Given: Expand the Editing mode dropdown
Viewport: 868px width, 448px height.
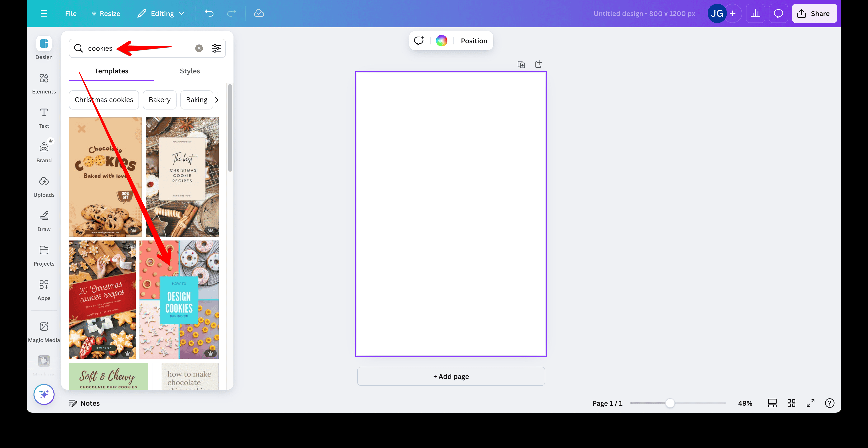Looking at the screenshot, I should [161, 13].
